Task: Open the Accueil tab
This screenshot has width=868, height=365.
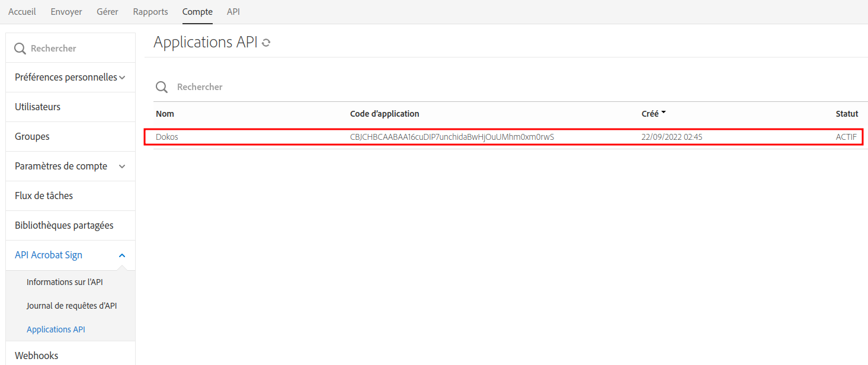Action: [x=22, y=11]
